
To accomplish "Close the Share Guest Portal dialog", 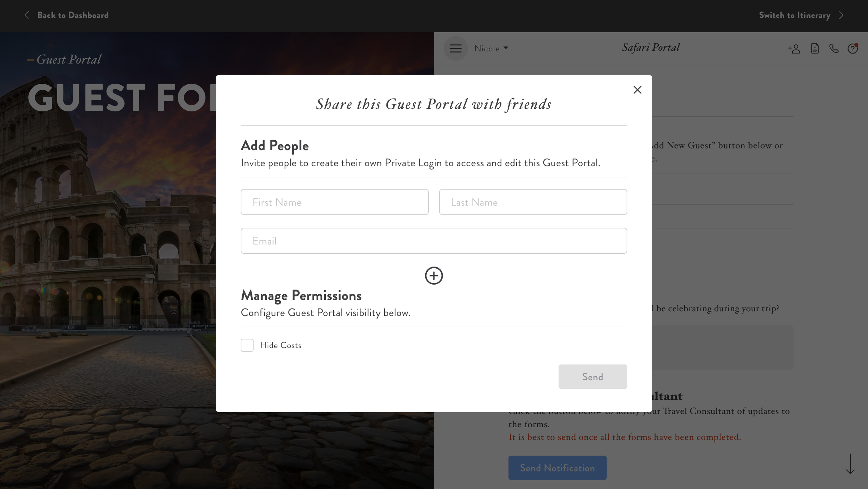I will tap(637, 90).
